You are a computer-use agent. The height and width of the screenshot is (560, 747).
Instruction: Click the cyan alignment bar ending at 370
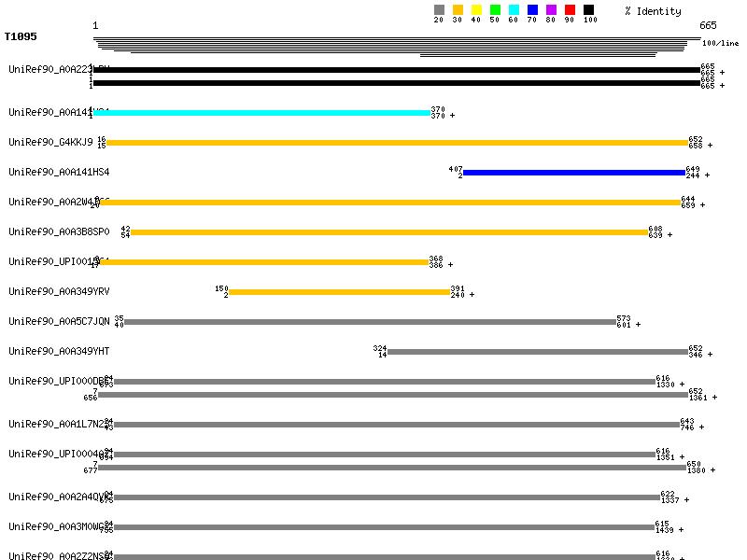tap(261, 113)
